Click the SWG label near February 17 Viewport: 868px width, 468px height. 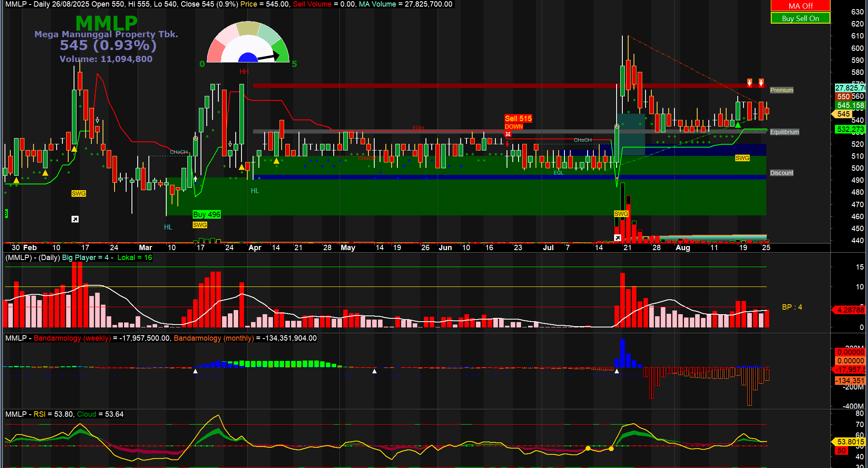click(x=79, y=193)
